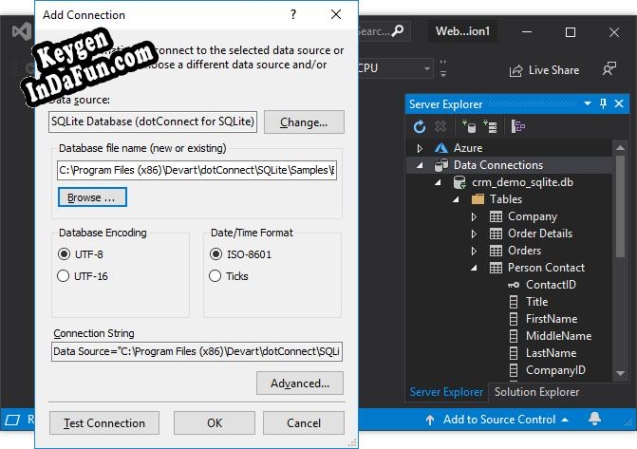Screen dimensions: 637x449
Task: Click the Live Share icon
Action: [x=516, y=71]
